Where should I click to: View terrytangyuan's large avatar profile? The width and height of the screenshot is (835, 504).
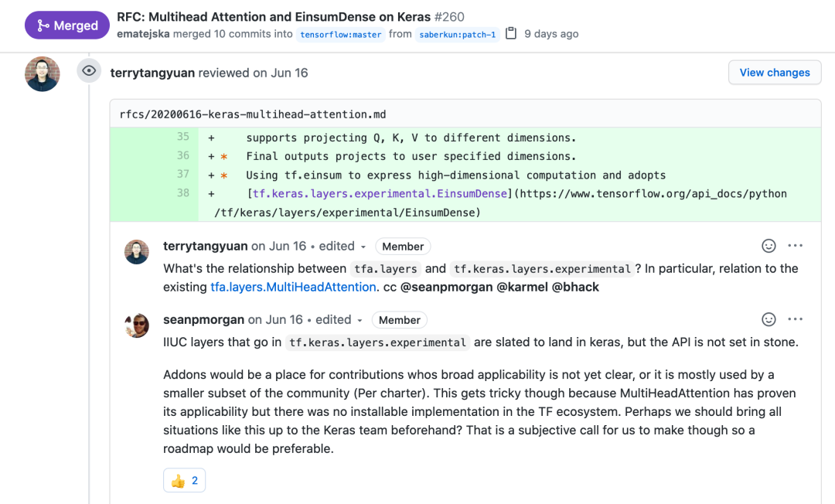pos(42,74)
